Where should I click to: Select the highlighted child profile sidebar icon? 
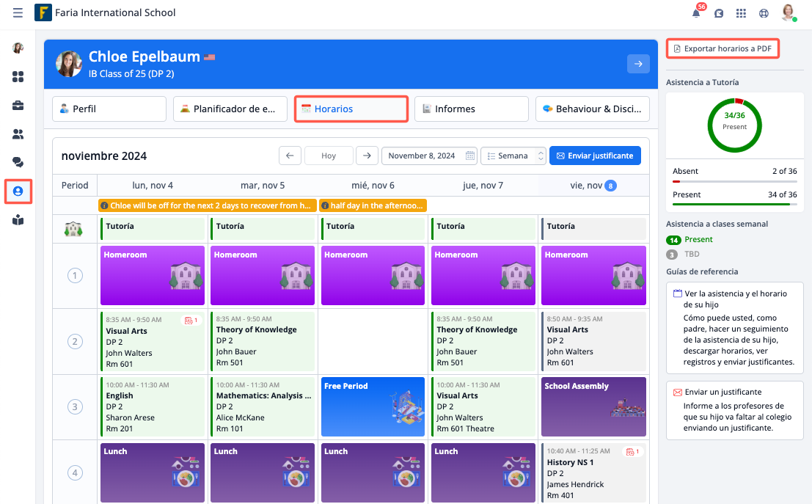(x=18, y=191)
